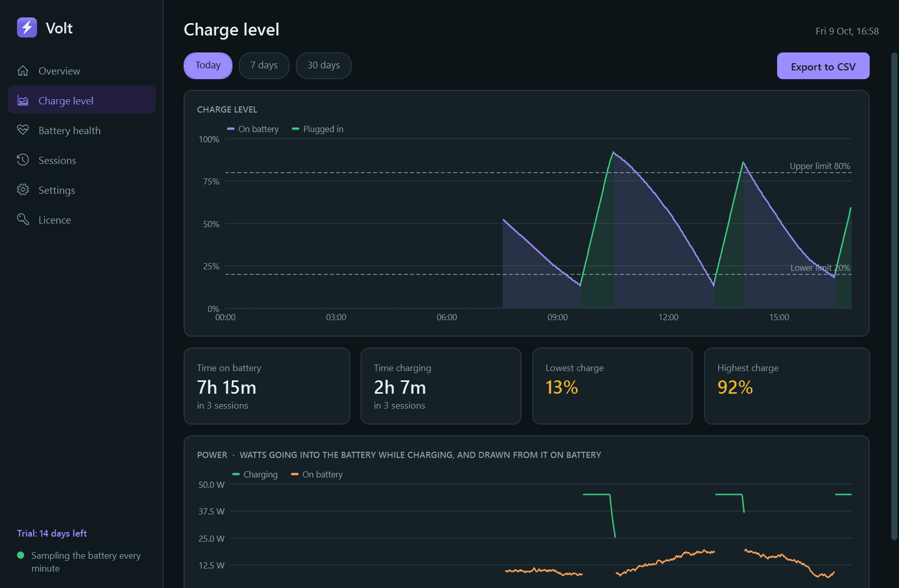Click the Trial: 14 days left link

[52, 534]
